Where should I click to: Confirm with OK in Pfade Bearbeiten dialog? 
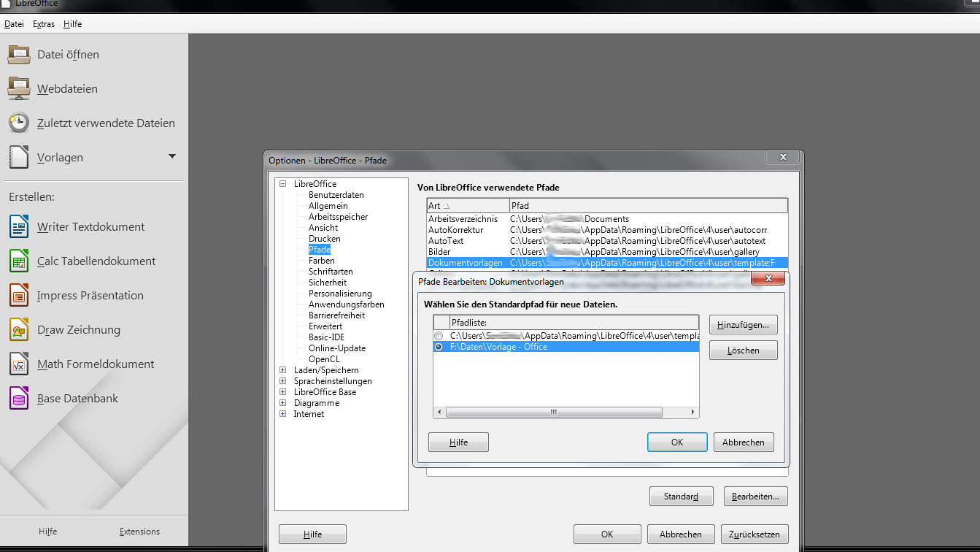(x=677, y=442)
